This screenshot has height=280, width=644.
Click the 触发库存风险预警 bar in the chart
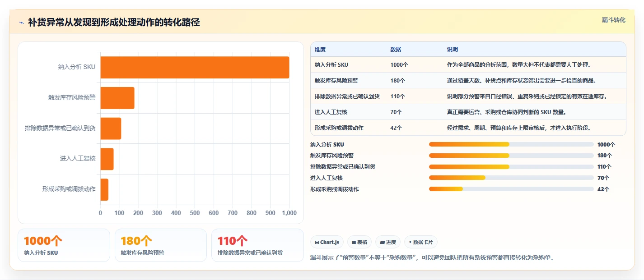[117, 98]
